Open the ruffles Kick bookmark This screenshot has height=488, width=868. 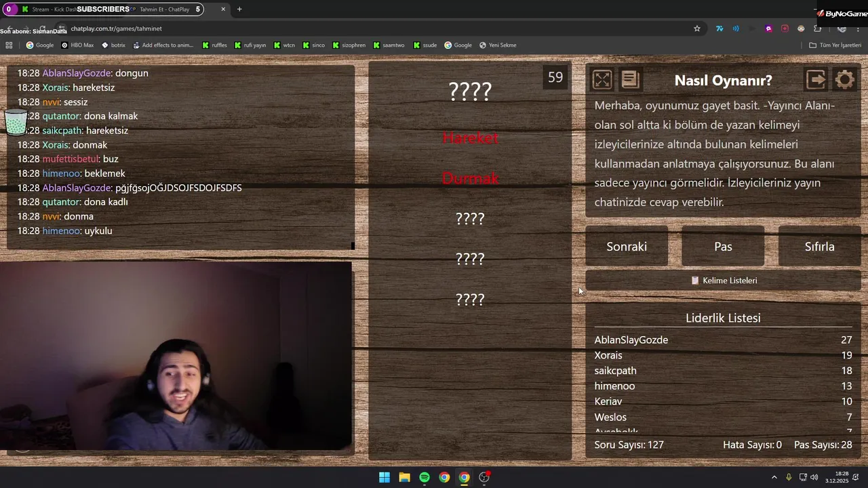(214, 45)
